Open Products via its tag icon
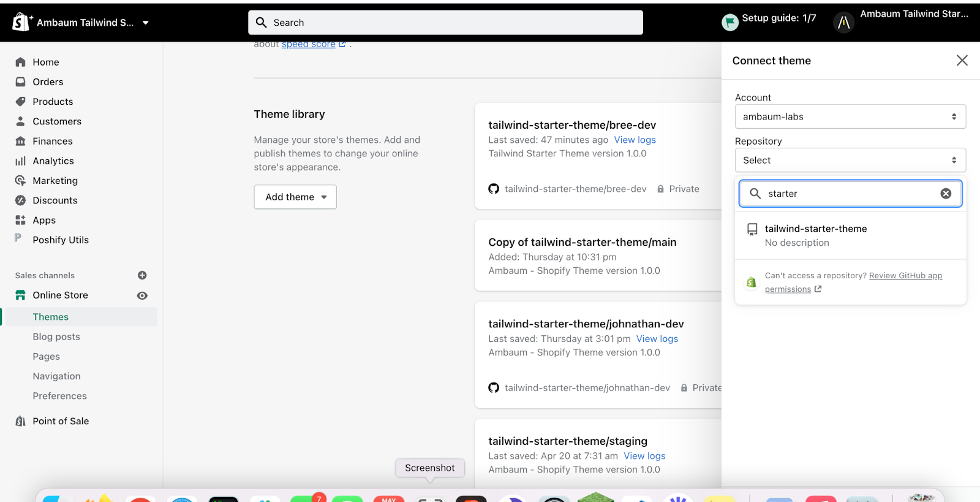This screenshot has height=502, width=980. pos(20,101)
